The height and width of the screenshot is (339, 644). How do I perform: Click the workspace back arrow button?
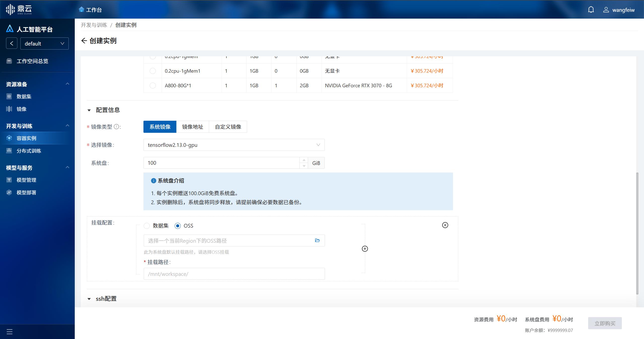(12, 44)
